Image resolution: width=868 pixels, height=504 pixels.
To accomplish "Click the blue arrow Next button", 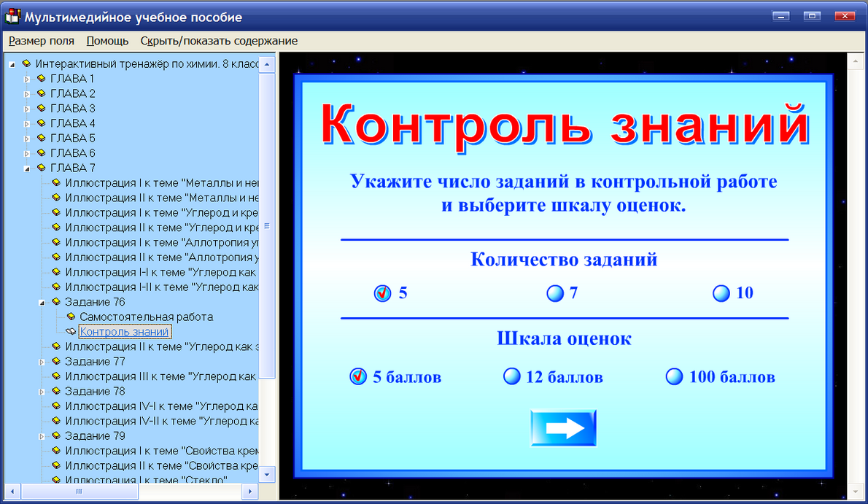I will click(x=563, y=427).
